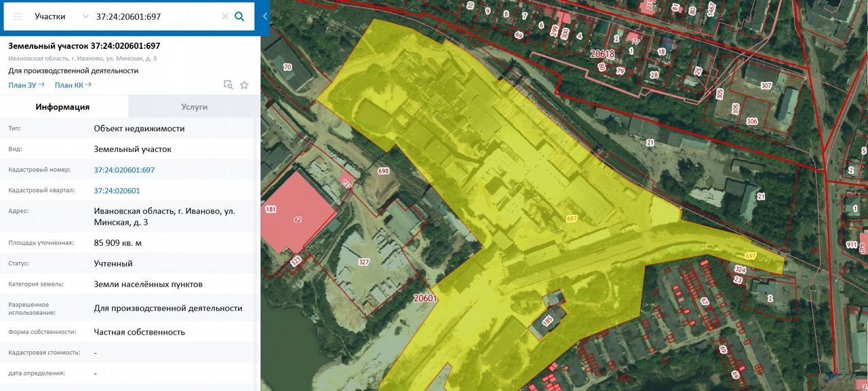Zoom to object using the magnifier-frame icon
This screenshot has width=868, height=391.
pos(229,85)
